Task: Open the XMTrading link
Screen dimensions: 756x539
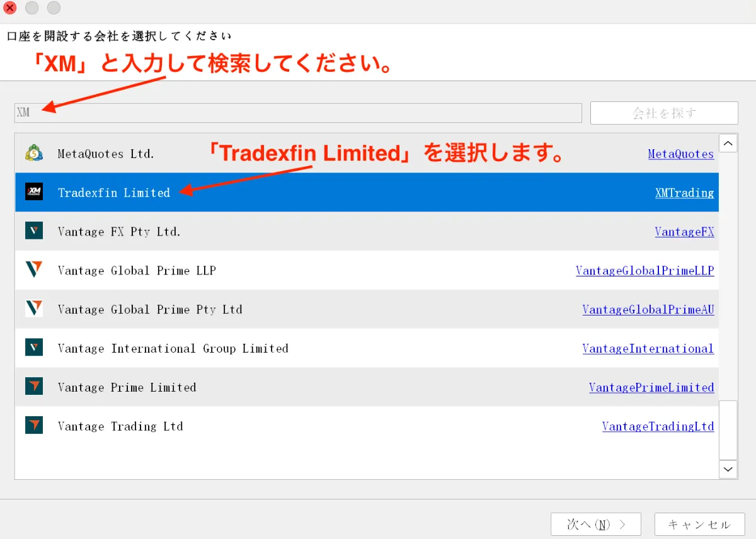Action: (x=685, y=193)
